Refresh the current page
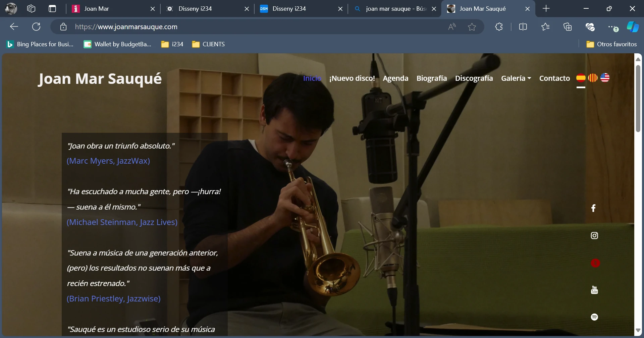Image resolution: width=644 pixels, height=338 pixels. click(36, 27)
